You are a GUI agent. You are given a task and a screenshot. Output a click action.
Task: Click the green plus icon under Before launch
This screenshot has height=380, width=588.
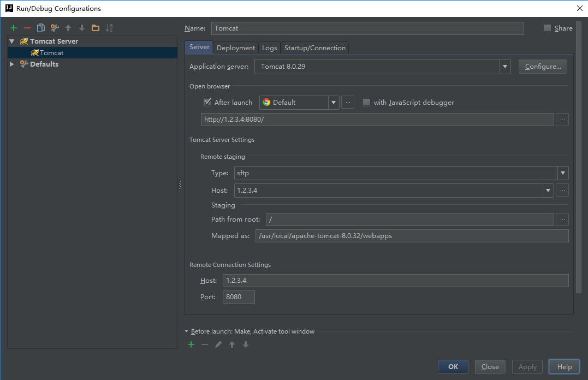coord(191,345)
